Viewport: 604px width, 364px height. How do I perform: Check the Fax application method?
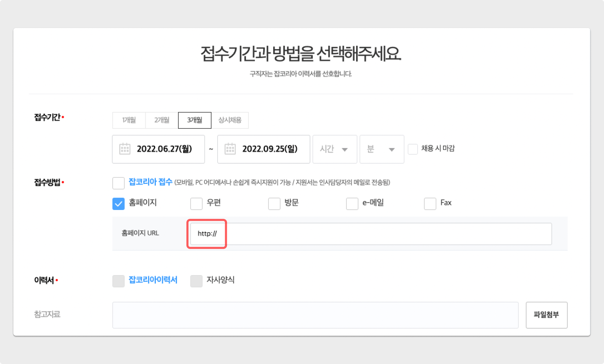[x=430, y=204]
